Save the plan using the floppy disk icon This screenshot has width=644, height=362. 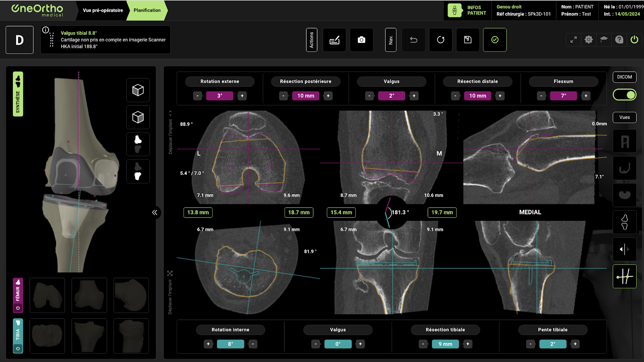click(467, 40)
